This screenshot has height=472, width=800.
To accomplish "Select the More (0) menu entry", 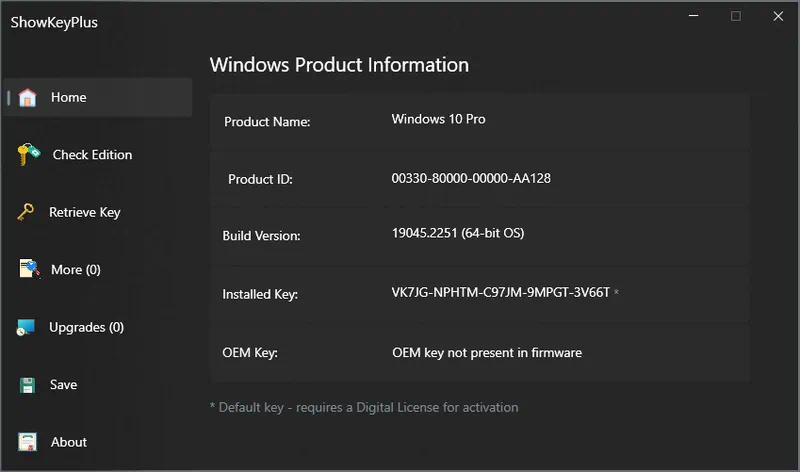I will (76, 269).
